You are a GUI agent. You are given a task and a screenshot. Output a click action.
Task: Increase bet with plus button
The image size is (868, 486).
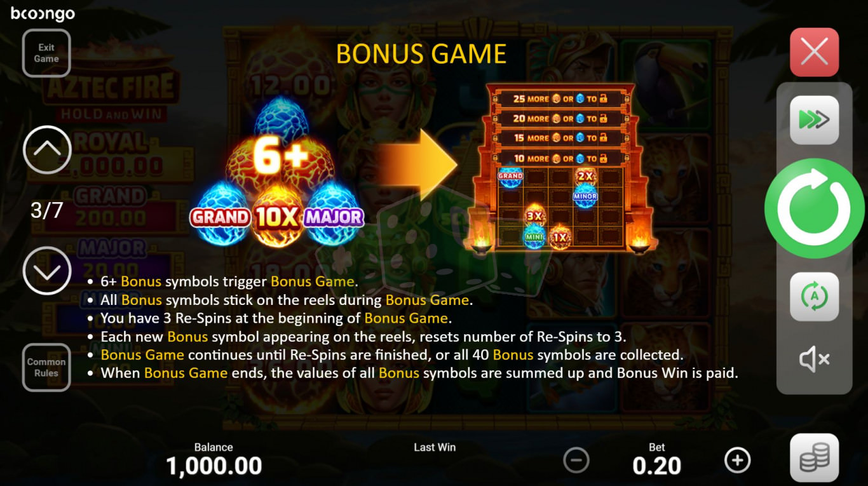tap(737, 460)
